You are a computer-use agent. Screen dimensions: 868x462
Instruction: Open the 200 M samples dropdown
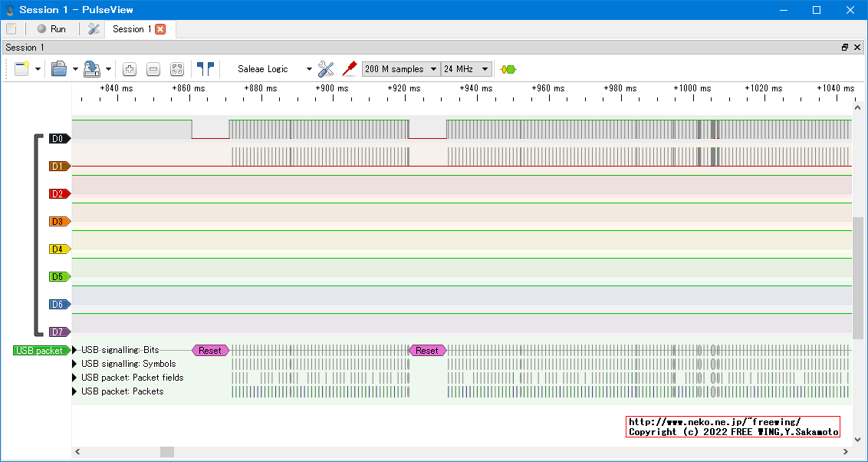[x=401, y=69]
